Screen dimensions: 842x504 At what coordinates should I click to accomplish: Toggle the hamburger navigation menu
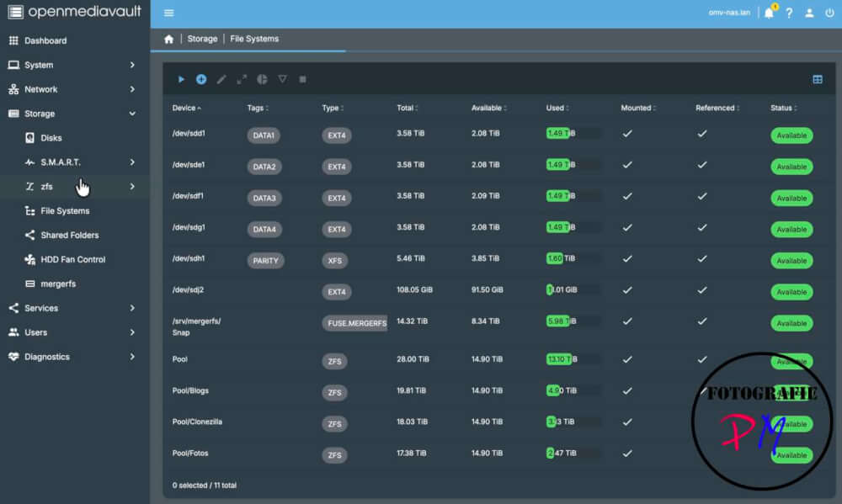click(168, 13)
